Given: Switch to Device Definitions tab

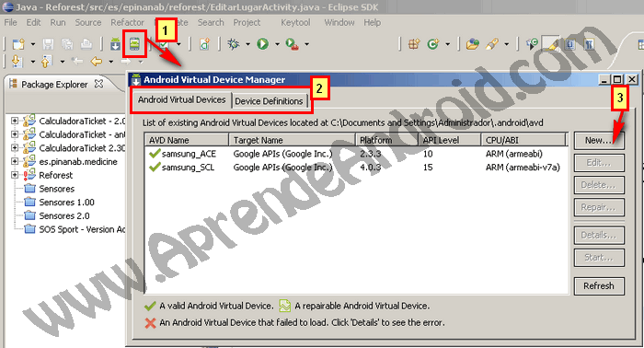Looking at the screenshot, I should pos(269,101).
